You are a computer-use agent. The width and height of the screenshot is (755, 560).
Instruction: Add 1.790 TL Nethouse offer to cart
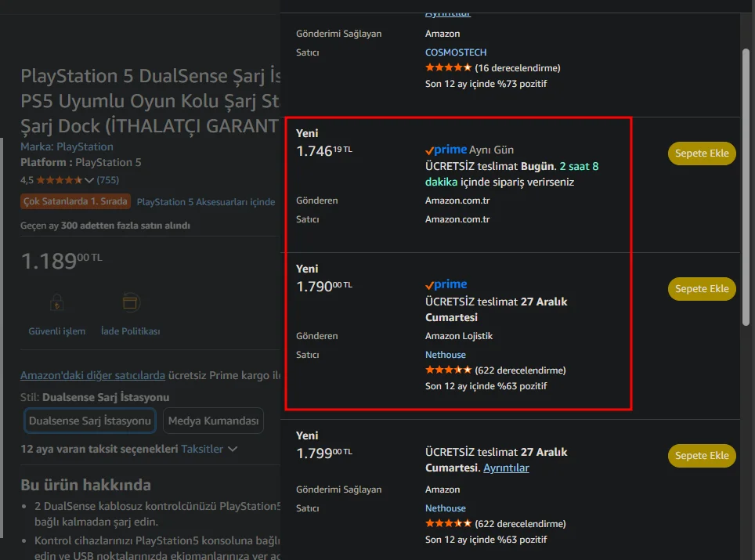click(702, 289)
